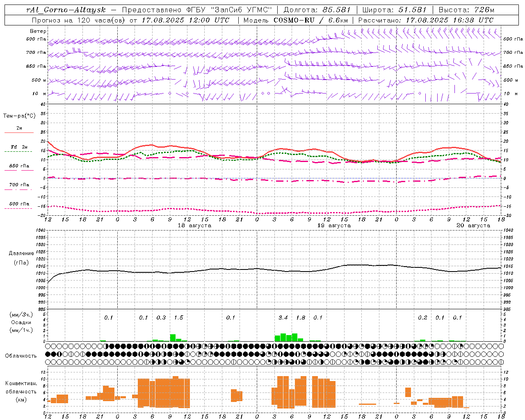Click the (мм/1ч.) unit label
525x420 pixels.
point(21,330)
